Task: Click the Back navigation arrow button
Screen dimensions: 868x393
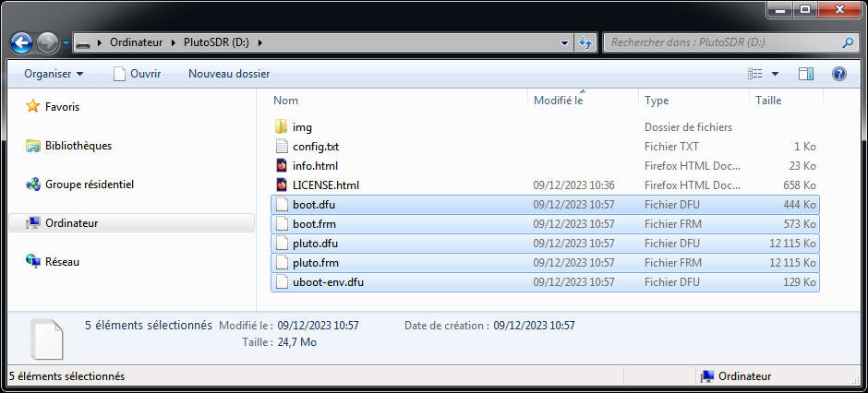Action: 22,42
